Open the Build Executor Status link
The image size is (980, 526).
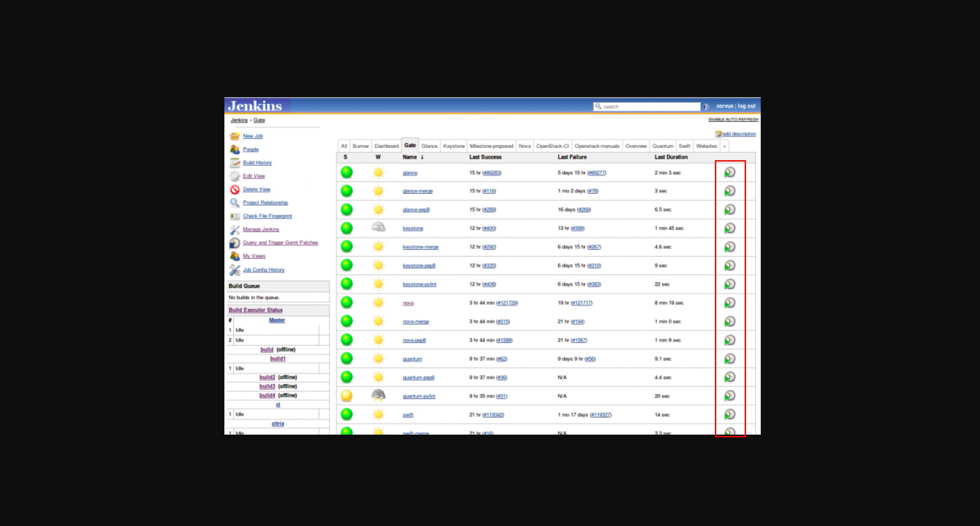pos(256,310)
